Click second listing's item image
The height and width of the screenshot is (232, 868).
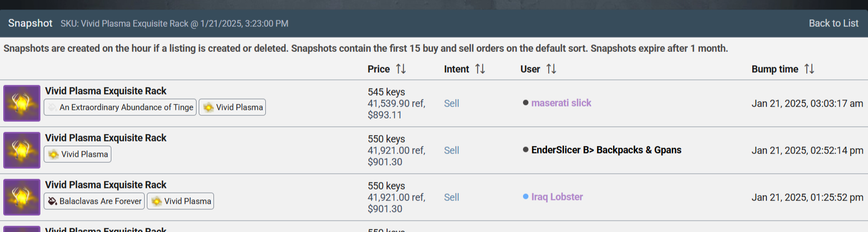tap(22, 150)
